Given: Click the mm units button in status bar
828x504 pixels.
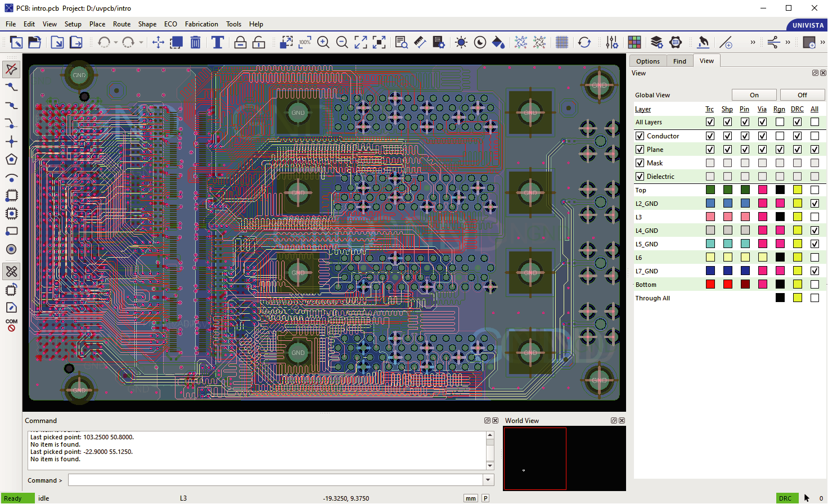Looking at the screenshot, I should pyautogui.click(x=471, y=498).
